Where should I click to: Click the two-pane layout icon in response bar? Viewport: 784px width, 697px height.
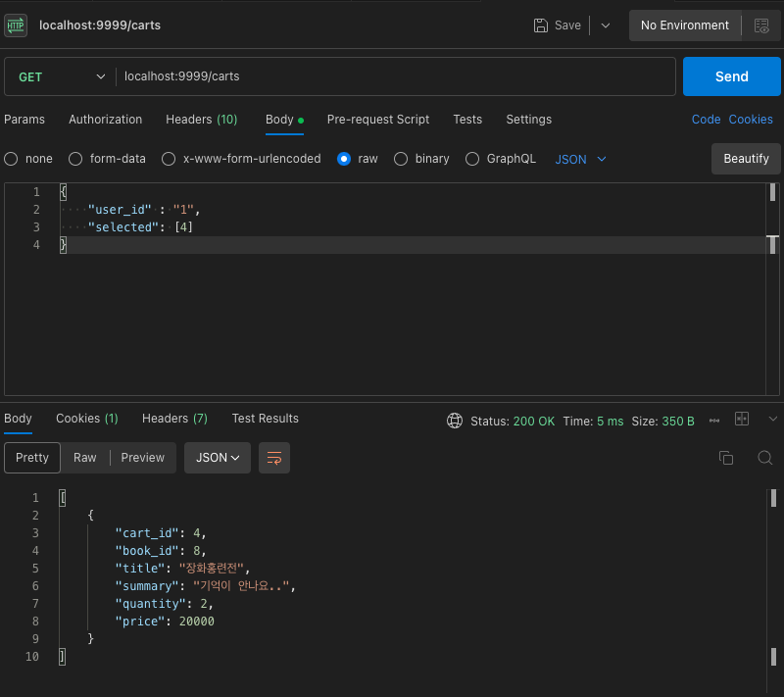pos(742,420)
